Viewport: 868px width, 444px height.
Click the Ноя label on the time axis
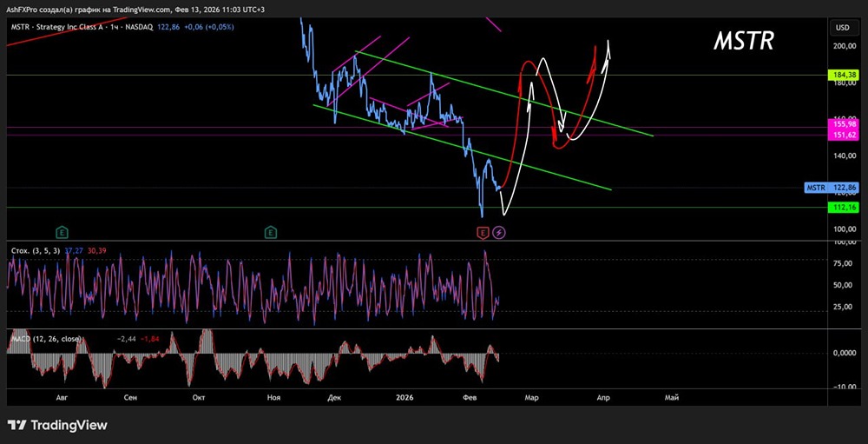pyautogui.click(x=273, y=397)
